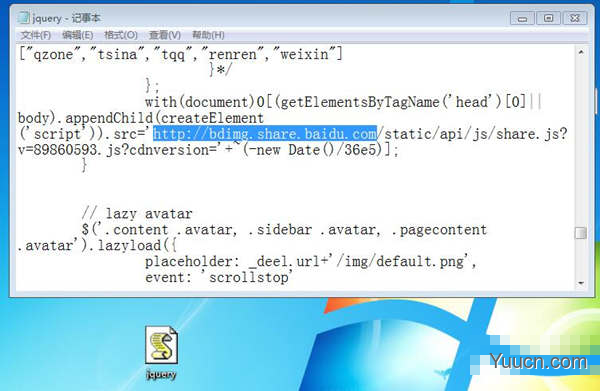Image resolution: width=600 pixels, height=391 pixels.
Task: Minimize the jquery Notepad window
Action: click(522, 18)
